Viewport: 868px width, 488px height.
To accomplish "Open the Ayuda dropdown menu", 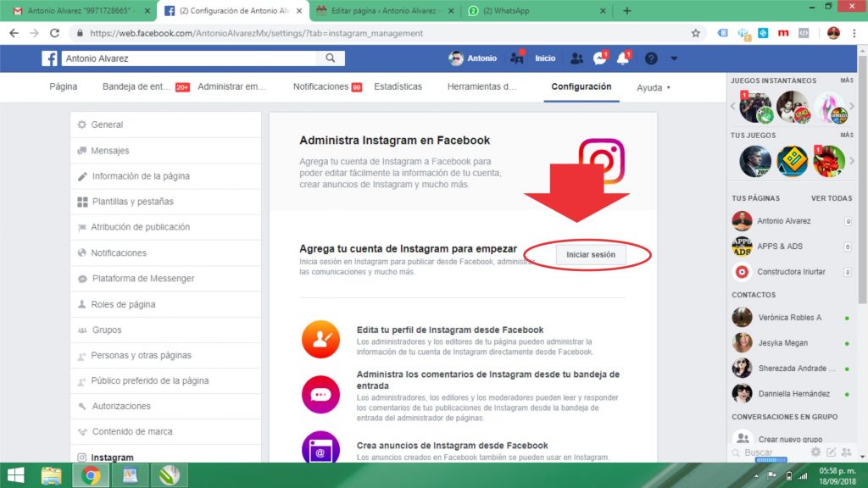I will pos(654,87).
